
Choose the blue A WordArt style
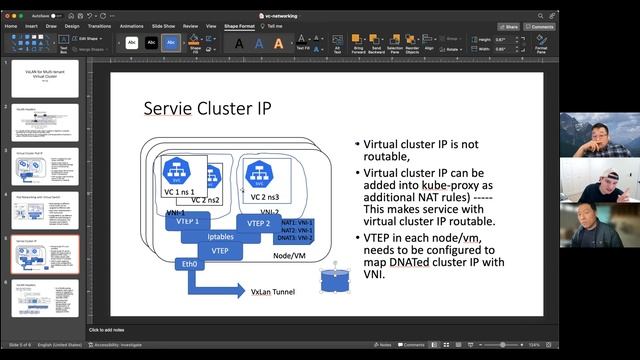coord(259,43)
